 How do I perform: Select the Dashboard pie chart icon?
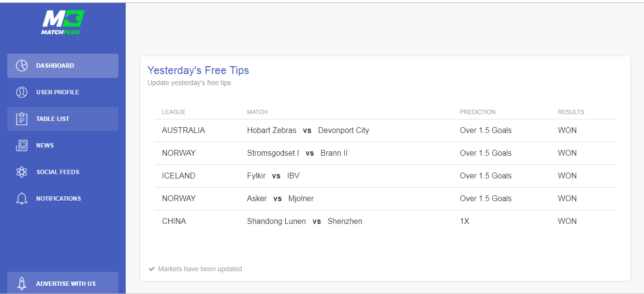(22, 66)
